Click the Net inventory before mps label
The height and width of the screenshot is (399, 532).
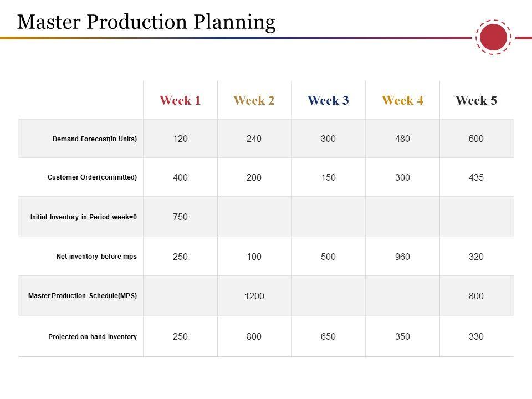pyautogui.click(x=96, y=257)
